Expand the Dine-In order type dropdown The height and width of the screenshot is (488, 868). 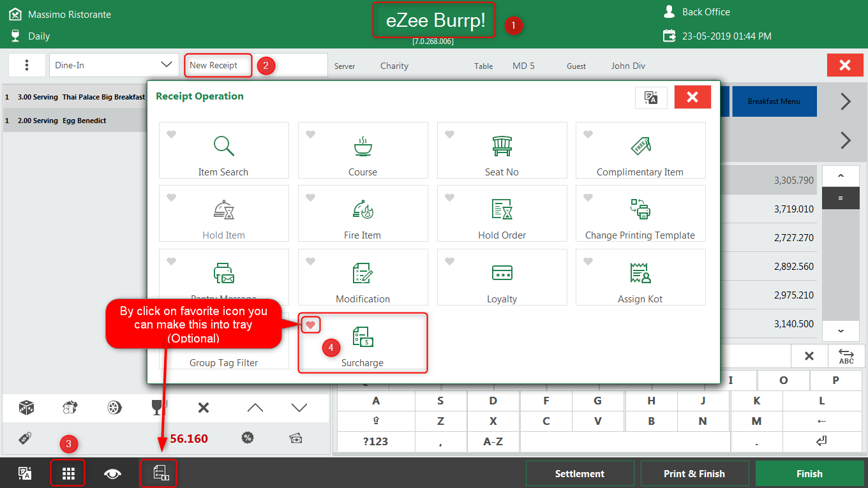pyautogui.click(x=167, y=64)
